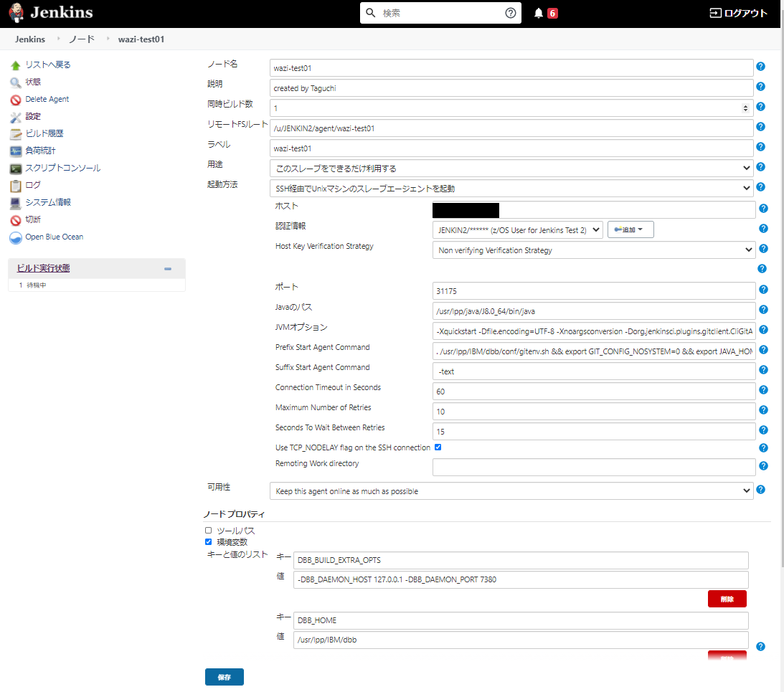Open the Delete Agent link

point(47,99)
